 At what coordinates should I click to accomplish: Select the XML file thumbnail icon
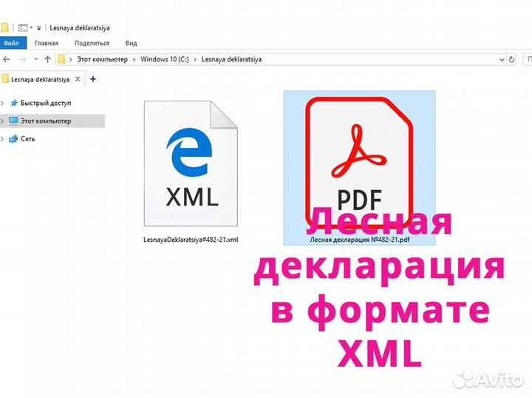191,163
